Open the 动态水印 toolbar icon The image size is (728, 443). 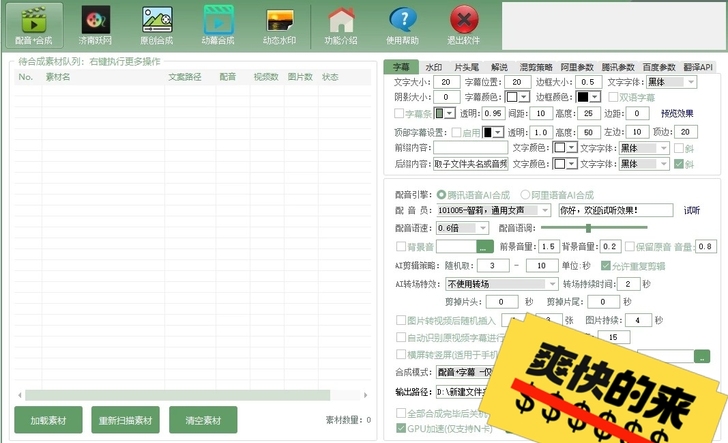280,26
